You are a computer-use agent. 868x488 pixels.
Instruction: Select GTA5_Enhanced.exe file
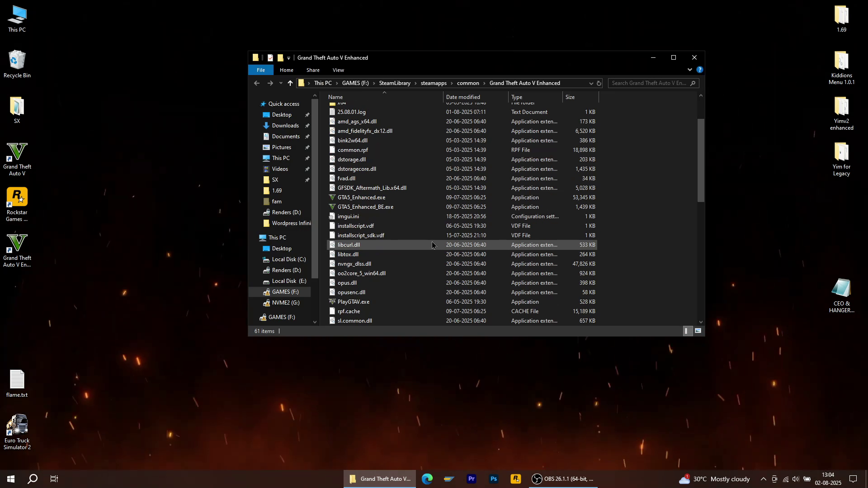click(x=462, y=197)
